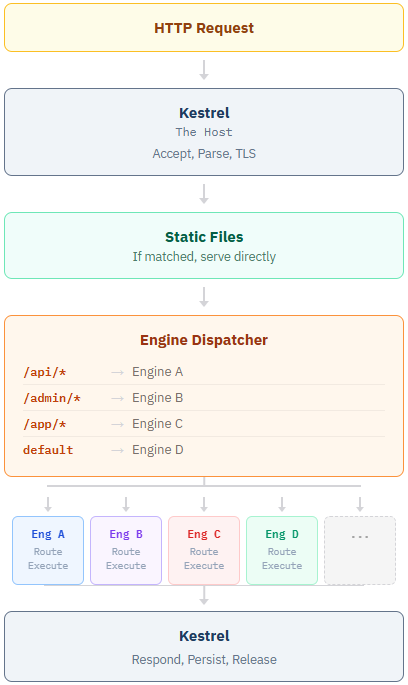Viewport: 408px width, 685px height.
Task: Open the Eng D box
Action: pyautogui.click(x=282, y=550)
